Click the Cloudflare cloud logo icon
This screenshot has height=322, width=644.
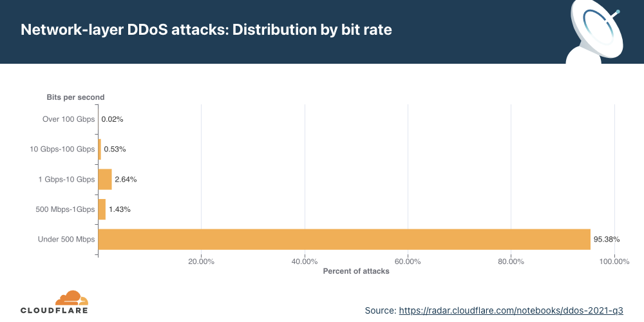71,297
